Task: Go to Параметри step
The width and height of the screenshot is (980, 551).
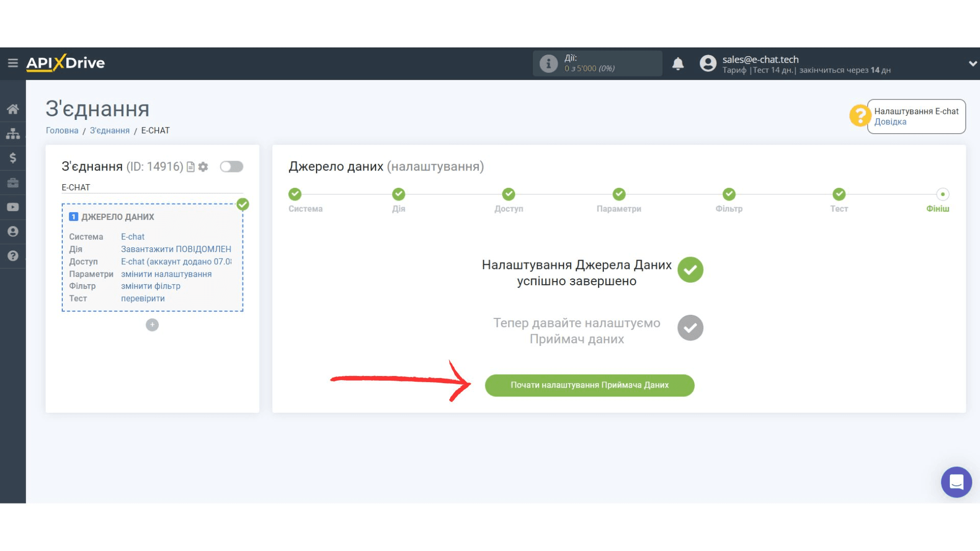Action: tap(619, 194)
